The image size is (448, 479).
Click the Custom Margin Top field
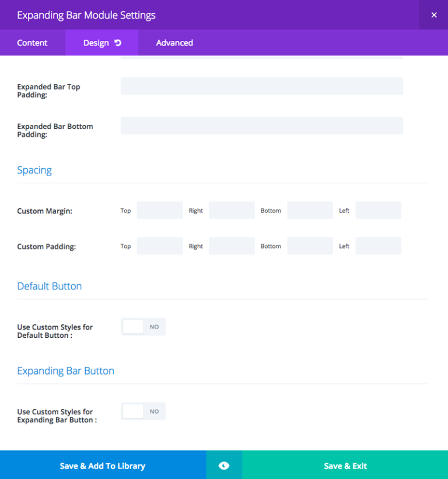(x=159, y=211)
